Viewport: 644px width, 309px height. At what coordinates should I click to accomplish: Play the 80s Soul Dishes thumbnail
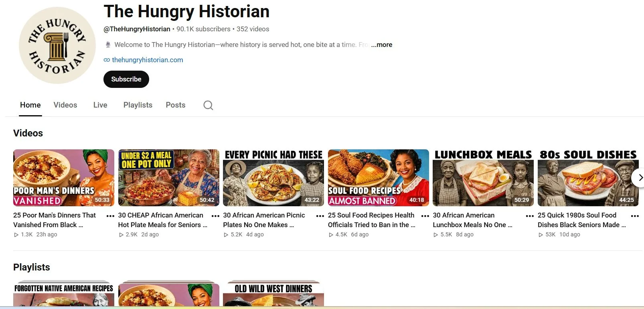pos(588,178)
